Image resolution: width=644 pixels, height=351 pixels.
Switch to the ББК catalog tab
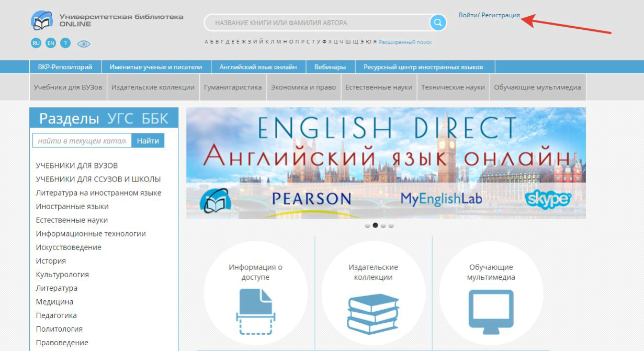155,119
